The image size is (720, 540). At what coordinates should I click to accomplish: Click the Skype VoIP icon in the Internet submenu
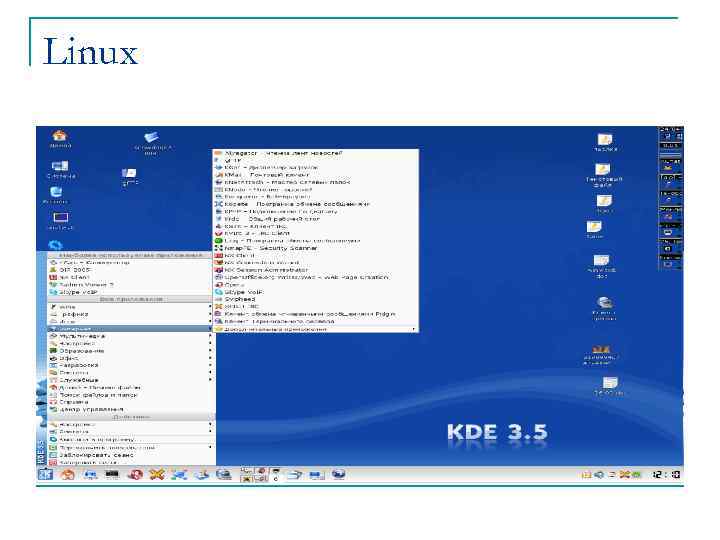219,292
